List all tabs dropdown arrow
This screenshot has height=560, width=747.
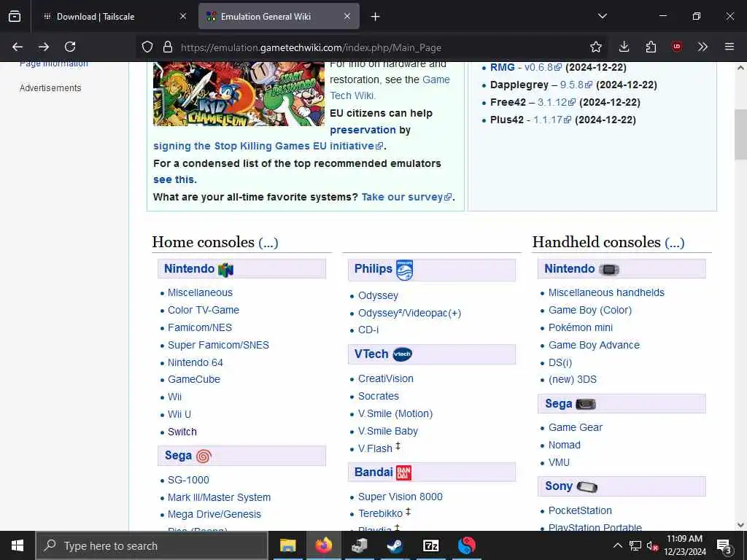603,16
